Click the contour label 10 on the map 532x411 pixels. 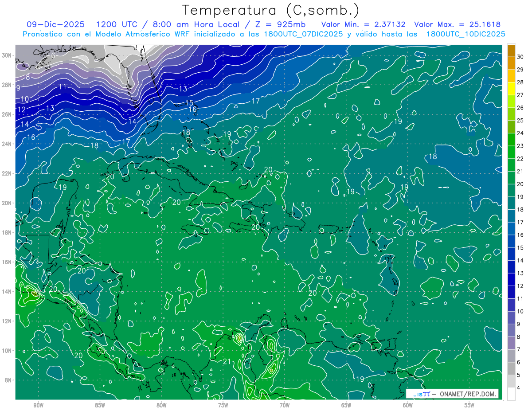tap(25, 99)
